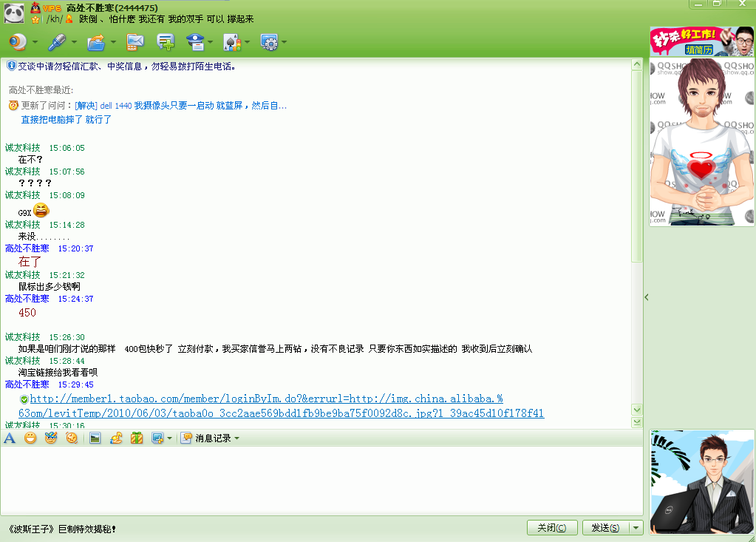Open the QQ games playing card icon
This screenshot has height=542, width=756.
[231, 42]
